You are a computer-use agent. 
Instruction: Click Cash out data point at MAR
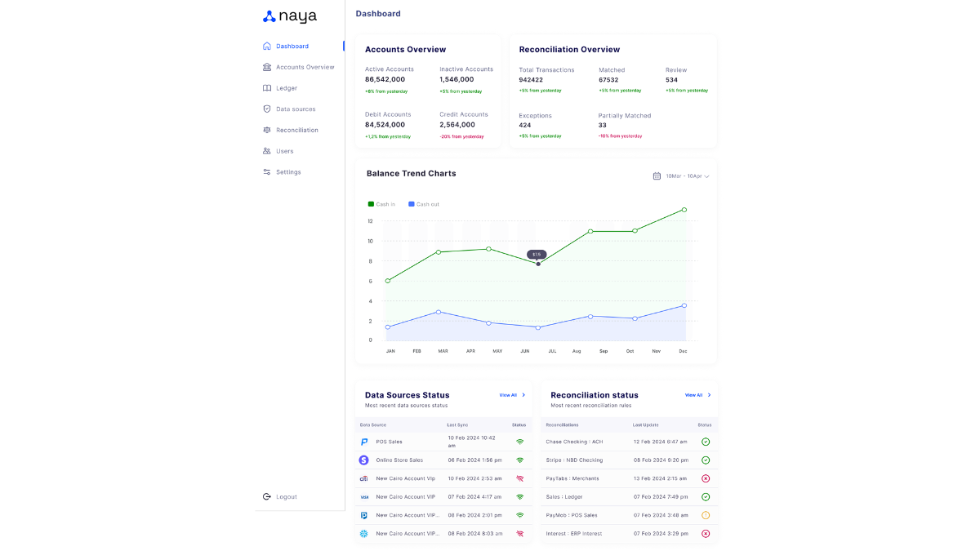coord(439,312)
